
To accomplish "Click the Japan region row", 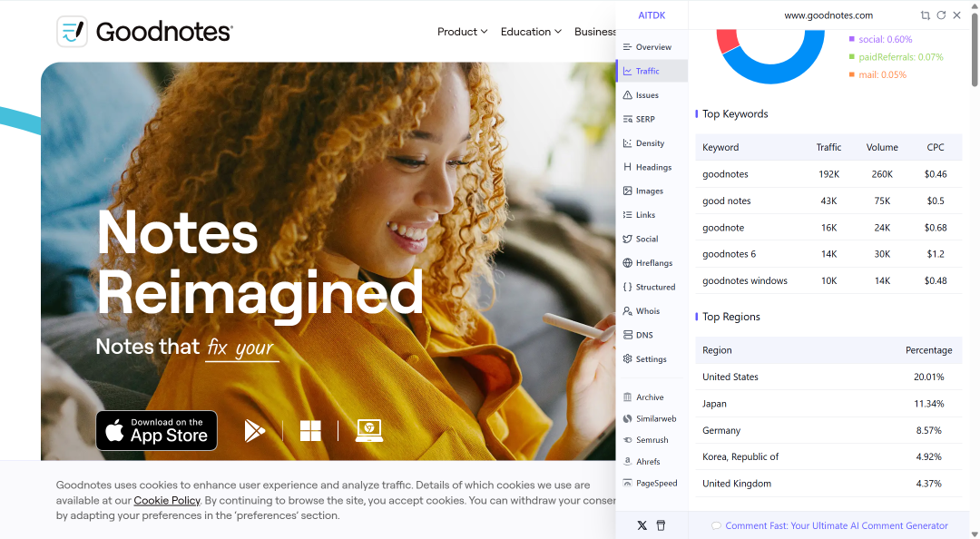I will click(x=828, y=404).
